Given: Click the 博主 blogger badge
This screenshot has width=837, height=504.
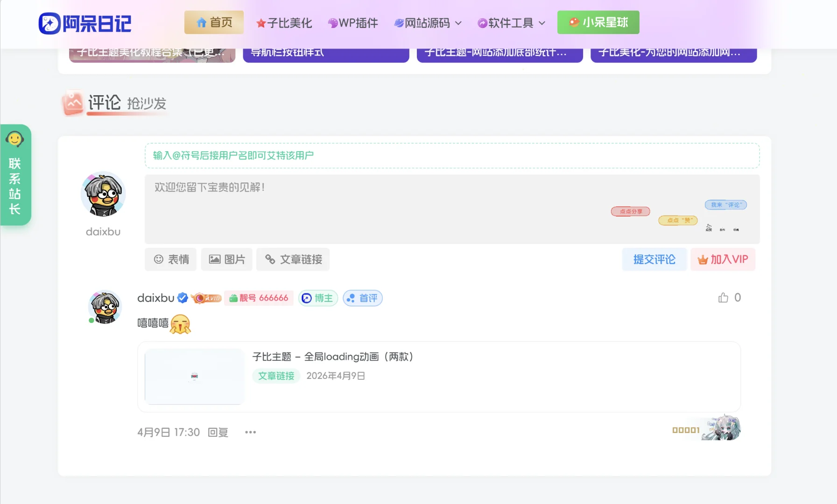Looking at the screenshot, I should [317, 298].
